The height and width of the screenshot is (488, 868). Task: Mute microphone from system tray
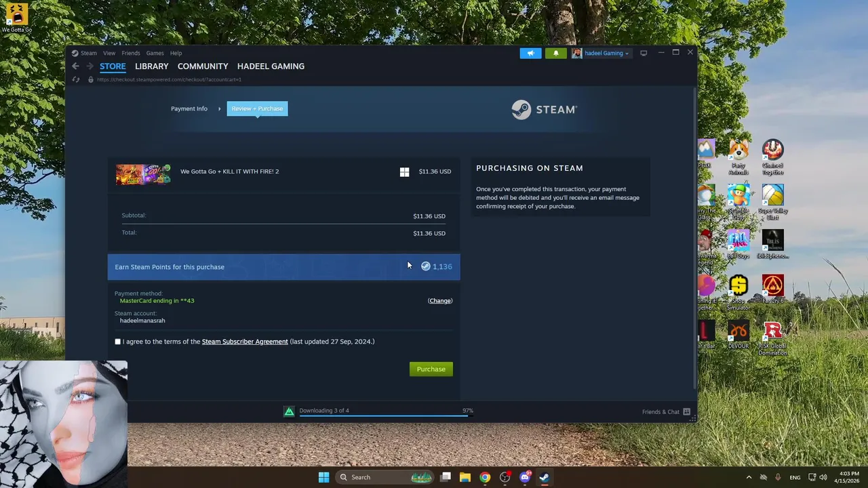tap(778, 477)
